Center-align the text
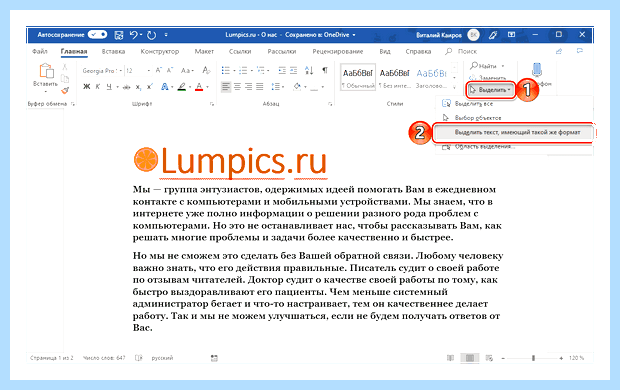Image resolution: width=620 pixels, height=390 pixels. click(237, 87)
